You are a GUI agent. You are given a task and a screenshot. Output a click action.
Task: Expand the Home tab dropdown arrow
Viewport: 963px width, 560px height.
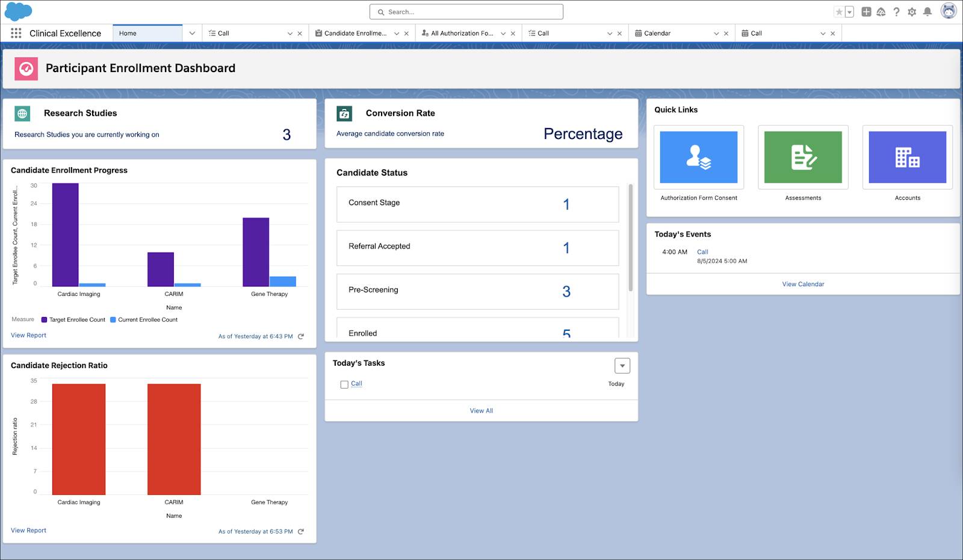point(192,33)
